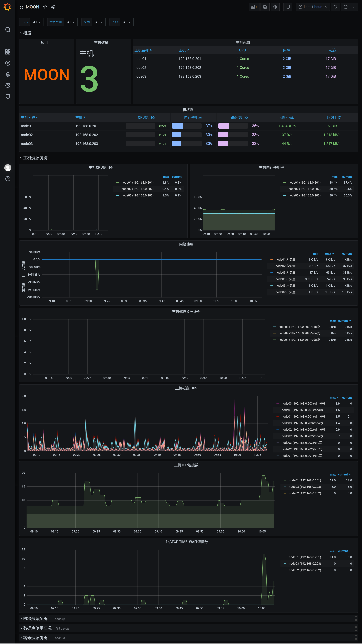This screenshot has width=362, height=644.
Task: Toggle node01 series in 主机内存使用率 legend
Action: coord(304,183)
